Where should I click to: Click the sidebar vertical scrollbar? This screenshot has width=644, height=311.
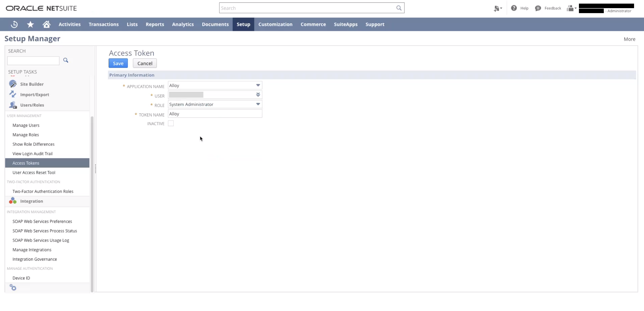point(92,200)
